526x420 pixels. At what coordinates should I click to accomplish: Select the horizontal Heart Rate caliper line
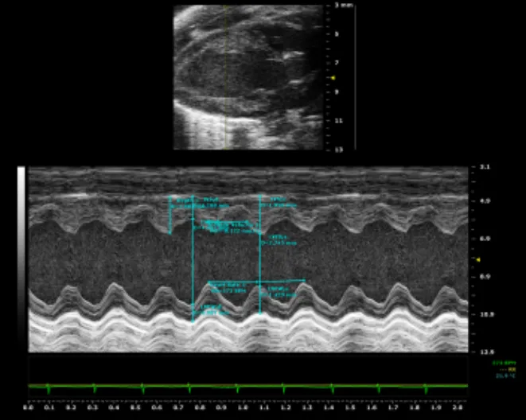click(x=256, y=281)
